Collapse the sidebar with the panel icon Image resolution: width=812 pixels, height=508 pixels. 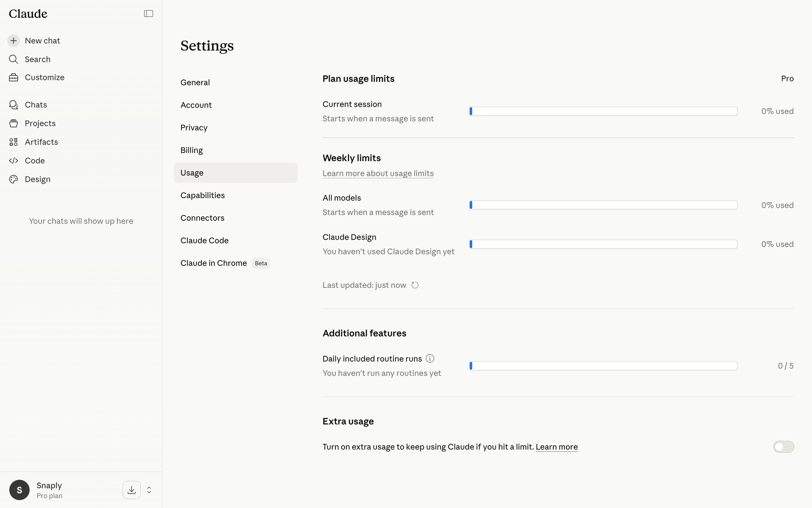(148, 14)
